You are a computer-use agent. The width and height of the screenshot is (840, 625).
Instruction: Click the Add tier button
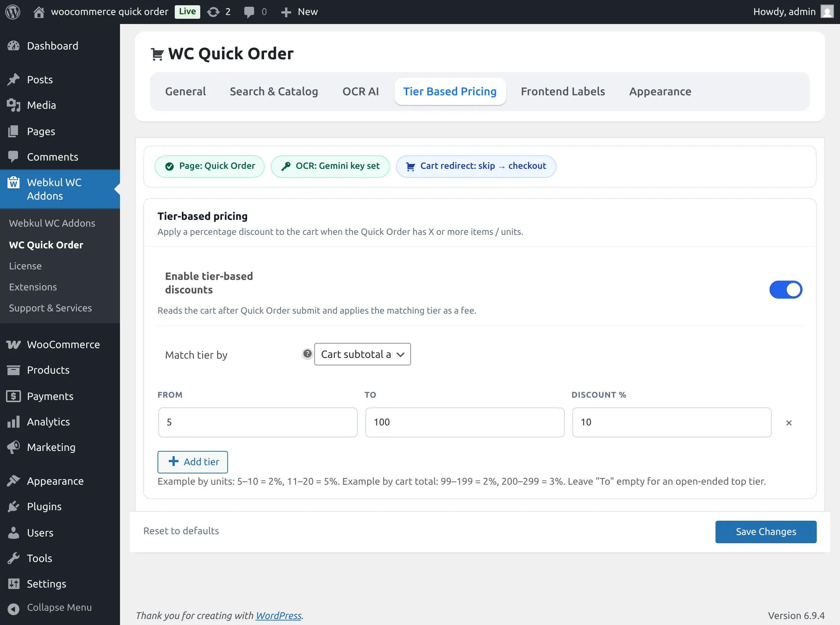click(x=192, y=462)
